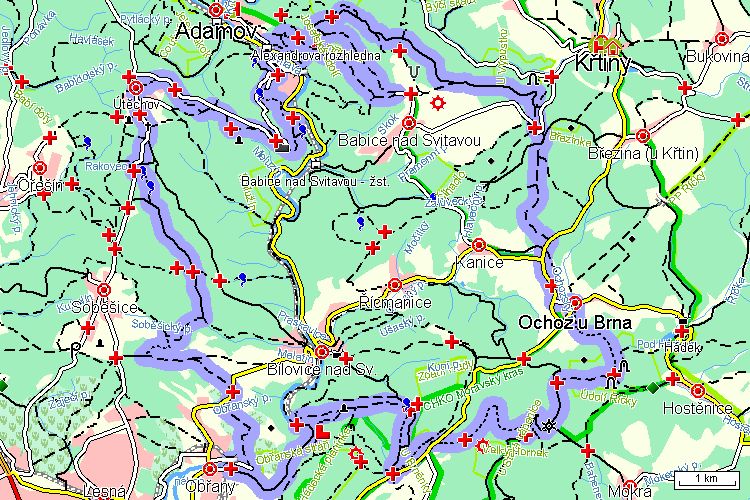Screen dimensions: 750x500
Task: Click the red town marker above Kanice
Action: coord(479,245)
